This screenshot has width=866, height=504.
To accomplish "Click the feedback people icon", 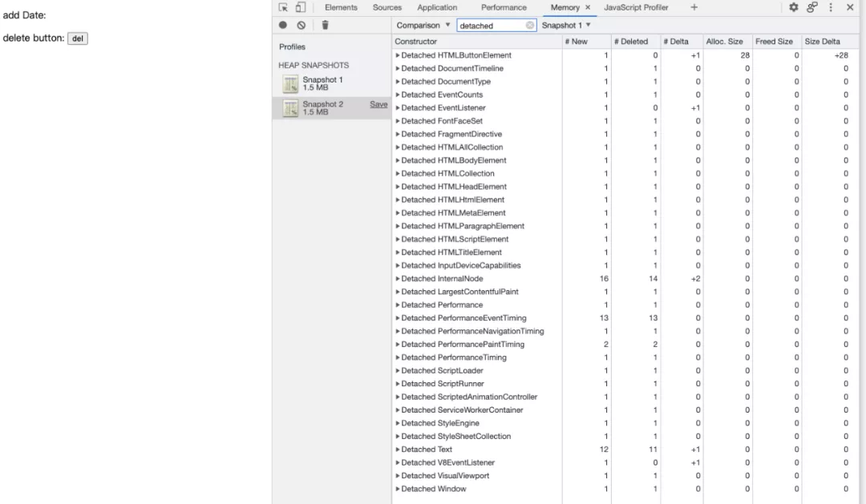I will point(811,7).
